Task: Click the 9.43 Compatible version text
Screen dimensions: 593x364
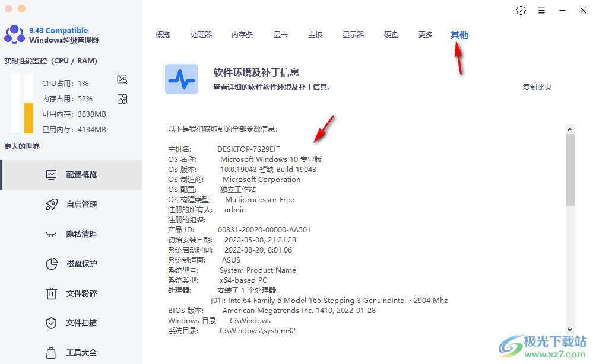Action: pyautogui.click(x=59, y=30)
